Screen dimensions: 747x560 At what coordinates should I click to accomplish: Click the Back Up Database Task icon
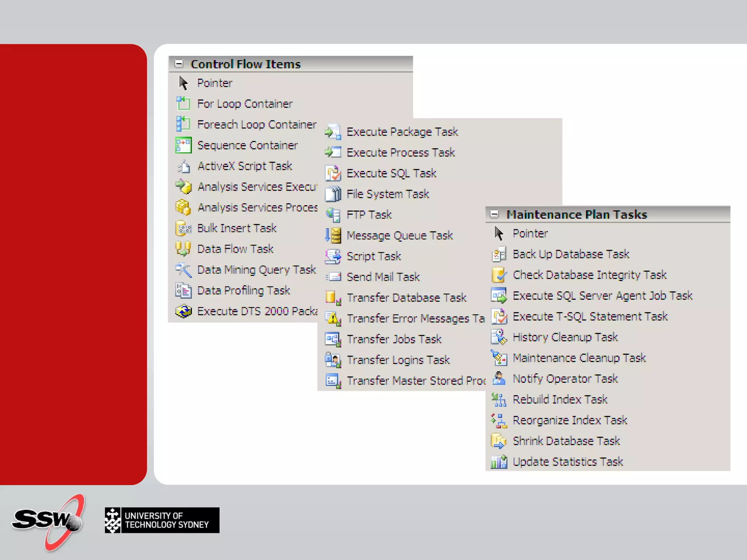pos(499,254)
